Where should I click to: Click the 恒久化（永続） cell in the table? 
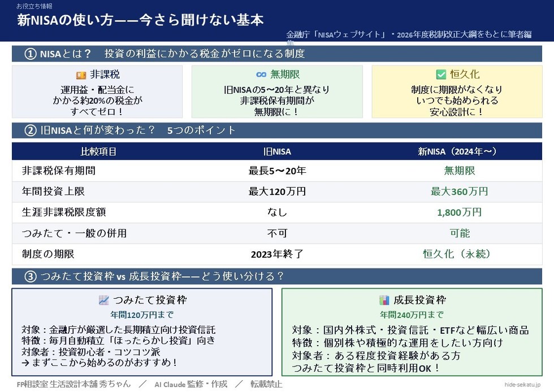(x=457, y=254)
